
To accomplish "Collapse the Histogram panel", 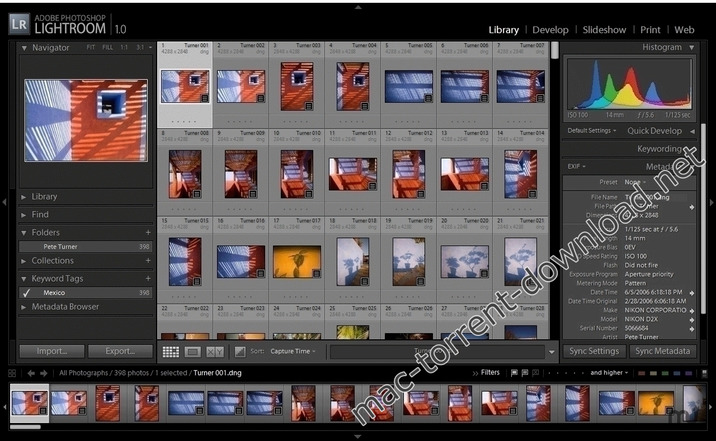I will pos(692,47).
